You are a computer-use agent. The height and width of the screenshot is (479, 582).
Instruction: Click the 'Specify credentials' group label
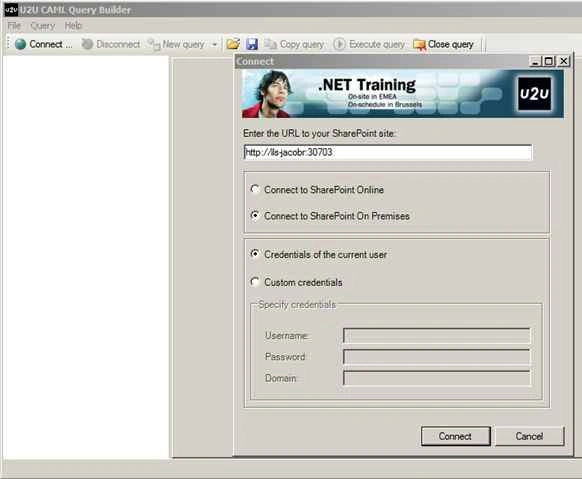pos(297,305)
